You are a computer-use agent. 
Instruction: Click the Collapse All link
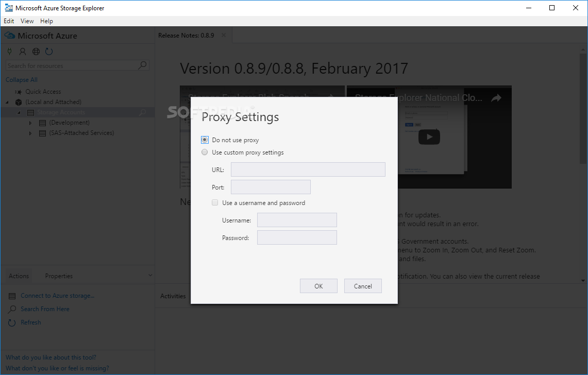click(x=21, y=80)
